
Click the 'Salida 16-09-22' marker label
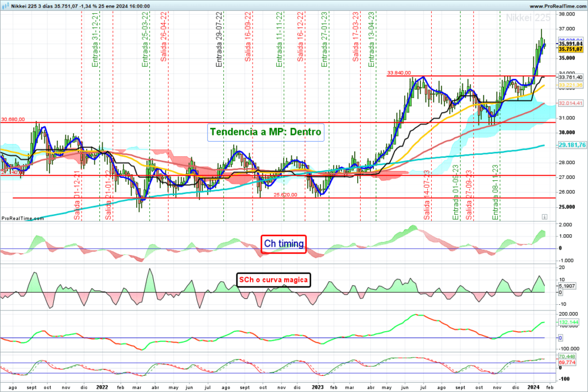[x=248, y=37]
